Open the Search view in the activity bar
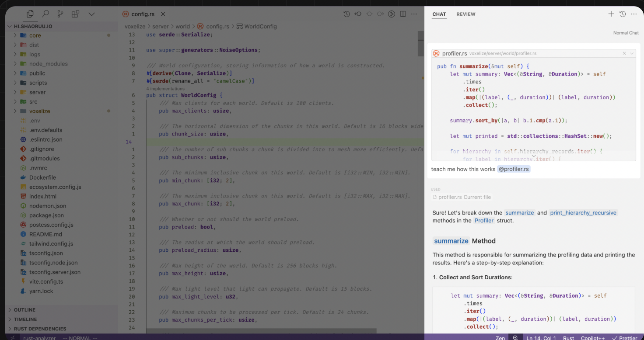The image size is (644, 340). [45, 14]
